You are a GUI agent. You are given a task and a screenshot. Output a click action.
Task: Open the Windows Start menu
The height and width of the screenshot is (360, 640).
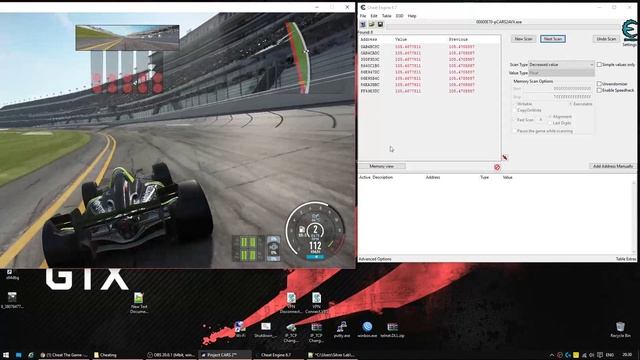pos(6,355)
